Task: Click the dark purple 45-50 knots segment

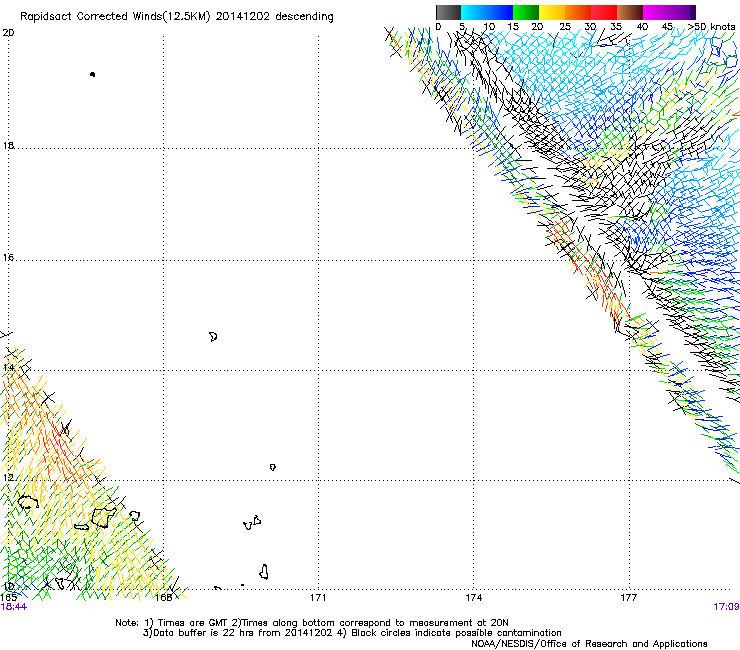Action: click(682, 12)
